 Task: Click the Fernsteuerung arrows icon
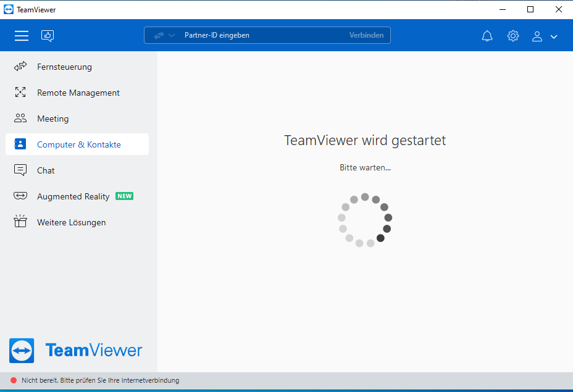tap(20, 67)
